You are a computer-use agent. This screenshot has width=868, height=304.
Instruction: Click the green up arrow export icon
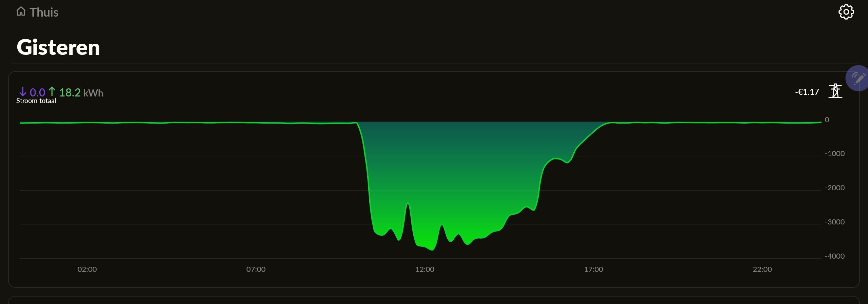pyautogui.click(x=52, y=91)
